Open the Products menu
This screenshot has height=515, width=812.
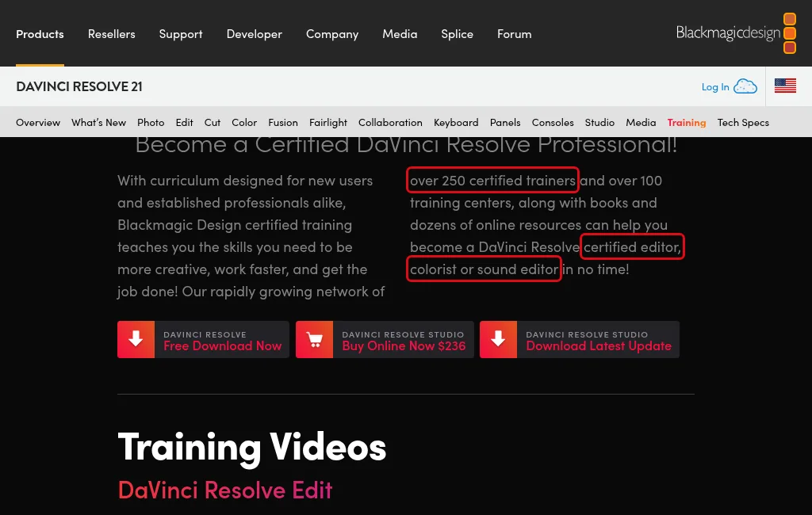click(x=40, y=34)
